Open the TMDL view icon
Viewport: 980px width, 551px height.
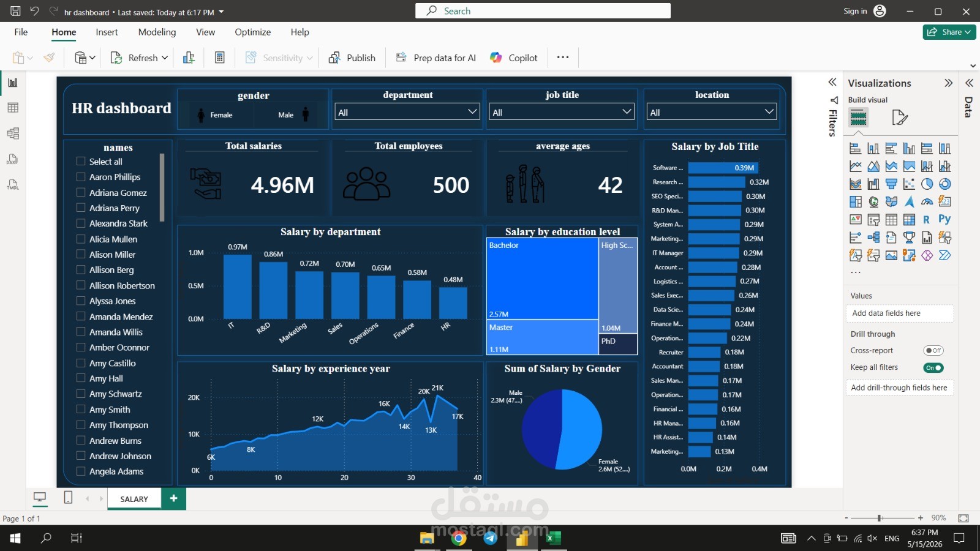(x=13, y=184)
